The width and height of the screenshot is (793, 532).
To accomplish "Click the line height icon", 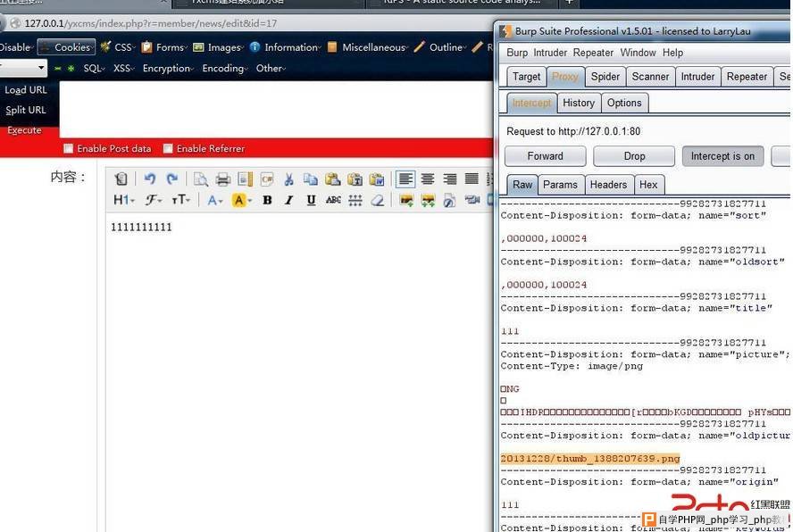I will pos(355,200).
